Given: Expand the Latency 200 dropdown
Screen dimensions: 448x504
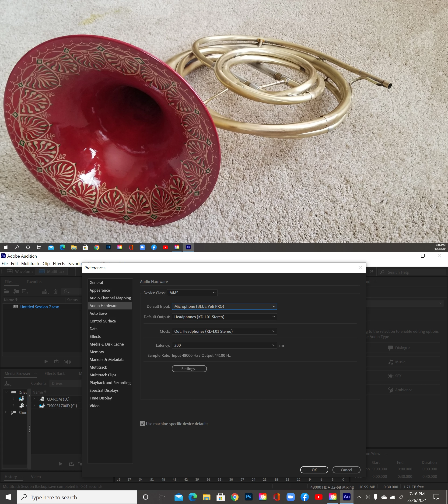Looking at the screenshot, I should 224,345.
